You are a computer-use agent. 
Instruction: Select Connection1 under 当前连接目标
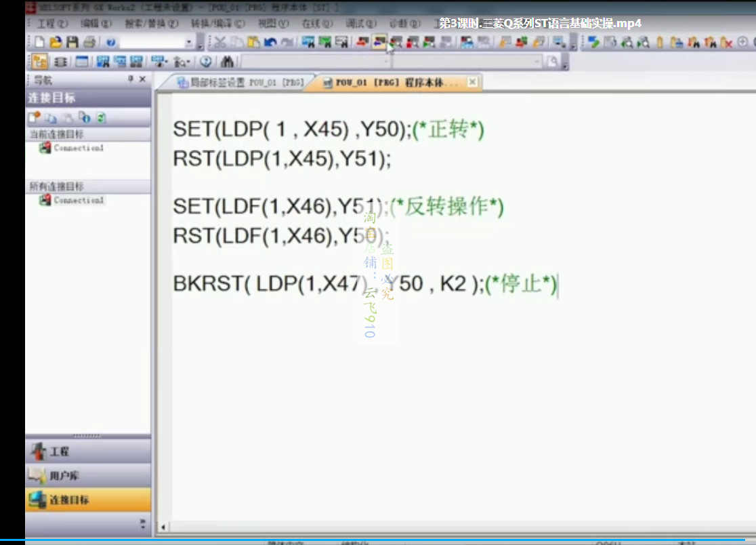[x=78, y=148]
